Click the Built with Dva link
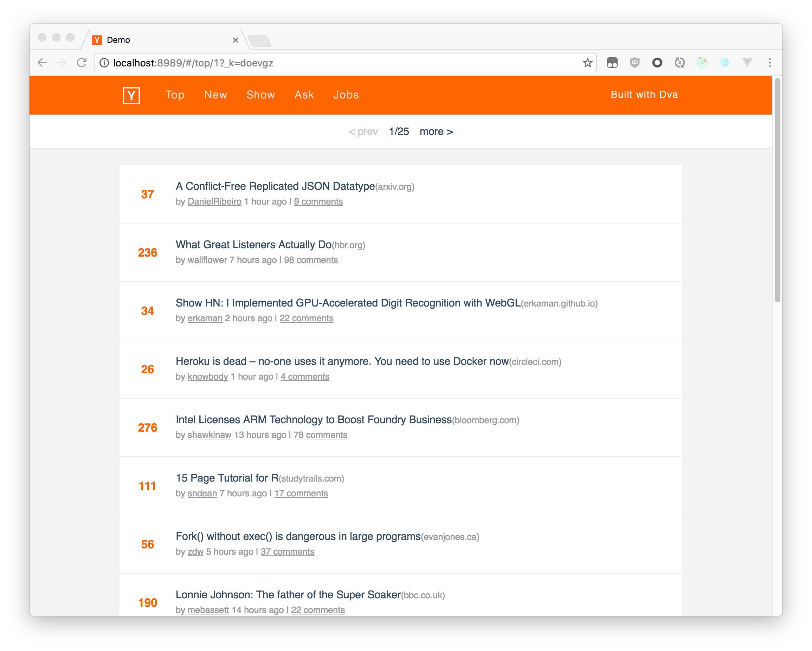Screen dimensions: 812x651 (x=644, y=95)
